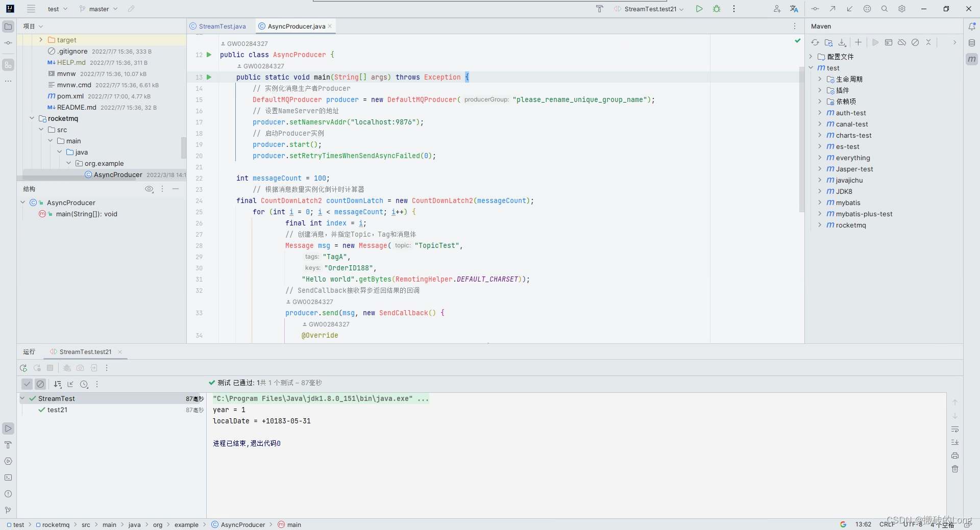The image size is (980, 530).
Task: Open the Commit tool window icon
Action: (x=8, y=43)
